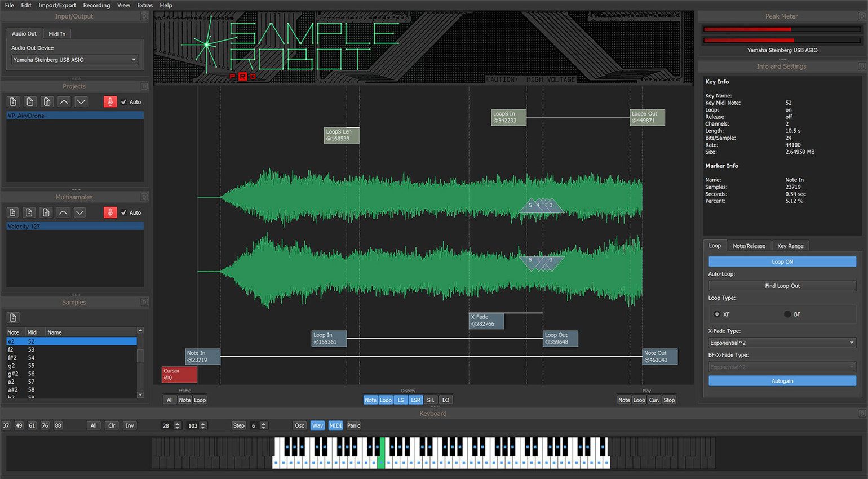Click the document icon in Samples panel
The image size is (868, 479).
[x=13, y=318]
